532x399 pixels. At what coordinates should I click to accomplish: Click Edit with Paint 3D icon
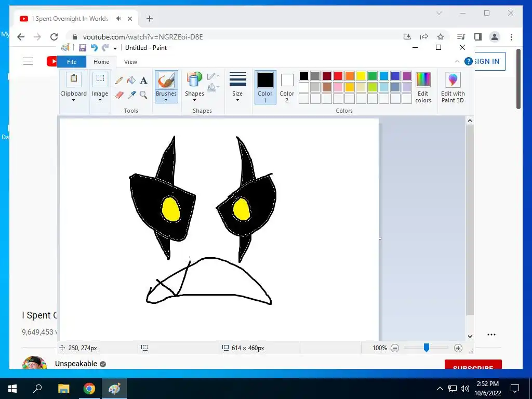453,80
